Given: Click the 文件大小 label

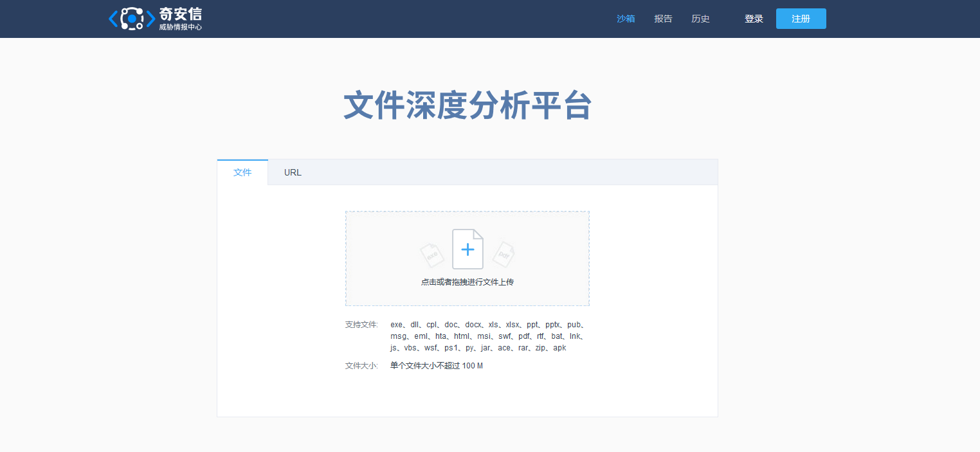Looking at the screenshot, I should coord(361,366).
